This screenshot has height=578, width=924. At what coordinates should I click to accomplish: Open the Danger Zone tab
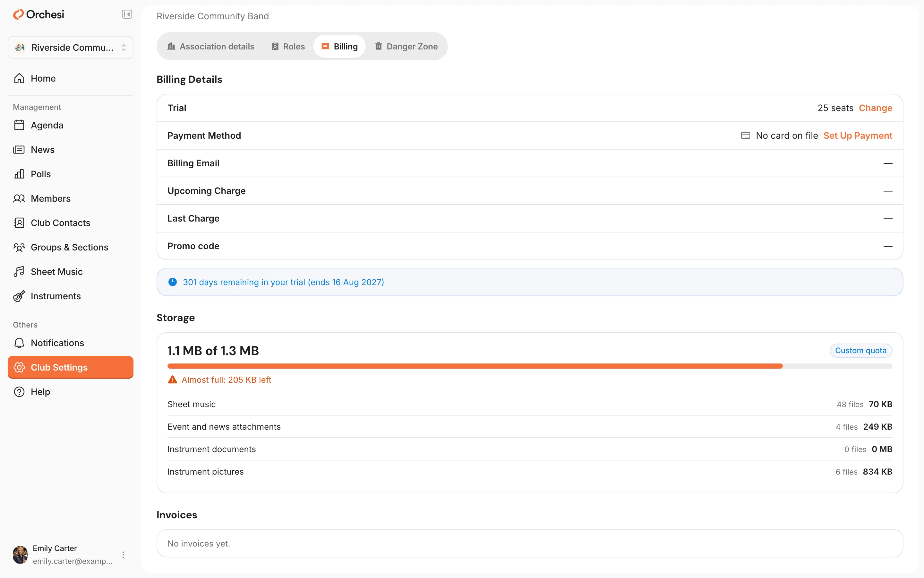(x=406, y=46)
